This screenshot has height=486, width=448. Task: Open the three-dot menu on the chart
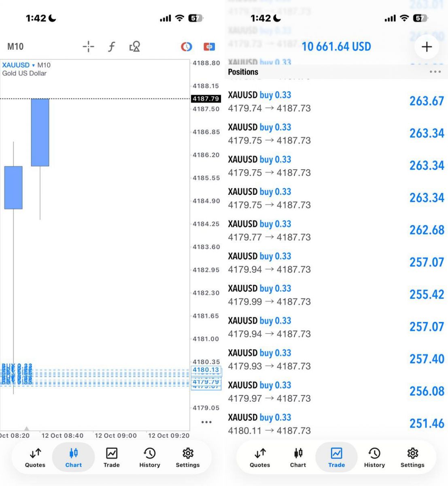click(x=206, y=422)
